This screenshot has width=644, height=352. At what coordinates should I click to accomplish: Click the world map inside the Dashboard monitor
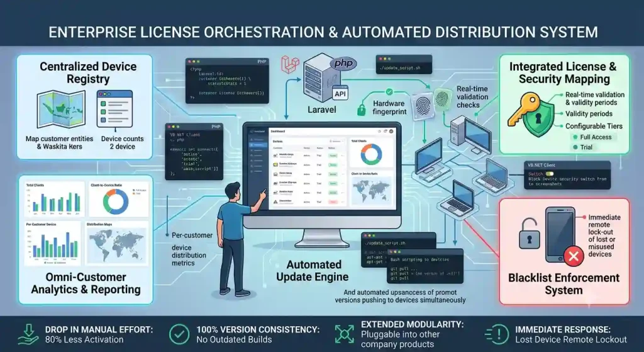click(x=371, y=191)
